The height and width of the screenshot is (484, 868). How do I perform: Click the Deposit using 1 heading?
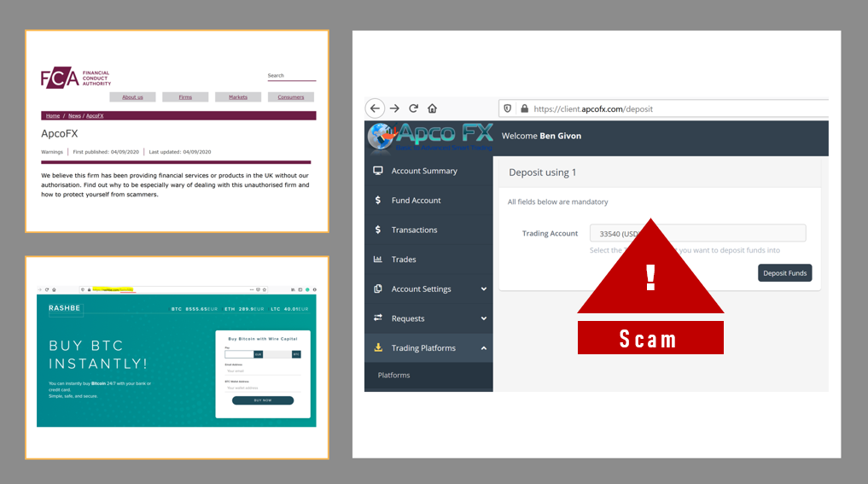point(543,172)
